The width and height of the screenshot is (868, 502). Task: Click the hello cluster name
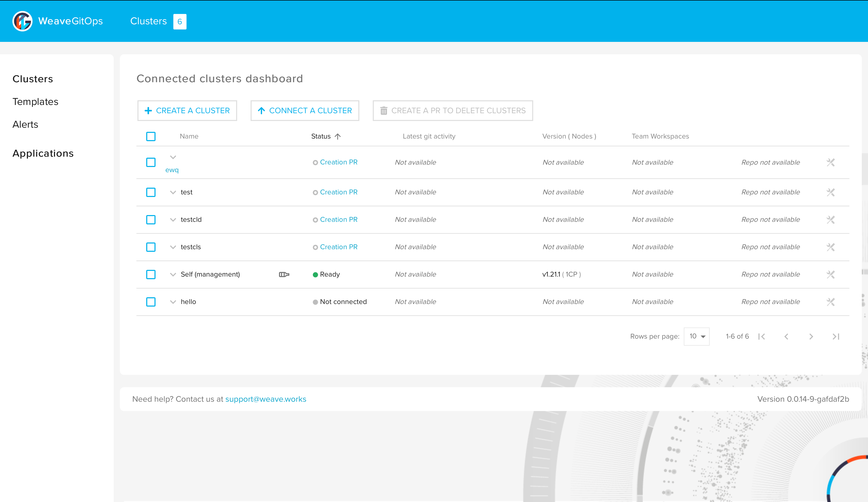click(x=188, y=302)
